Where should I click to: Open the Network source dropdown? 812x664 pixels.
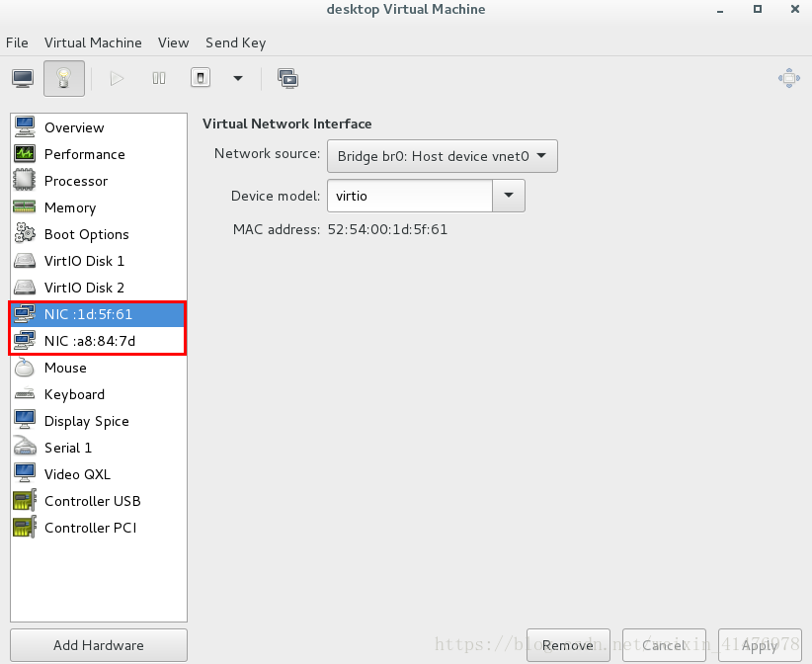[x=443, y=155]
